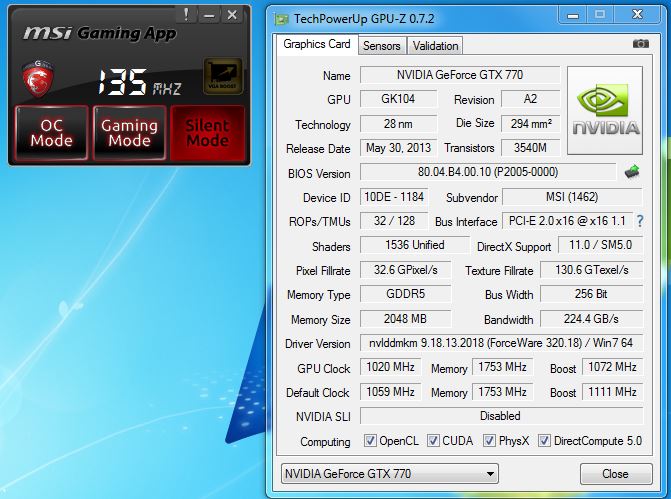This screenshot has height=499, width=671.
Task: Click the Revision value A2
Action: 530,99
